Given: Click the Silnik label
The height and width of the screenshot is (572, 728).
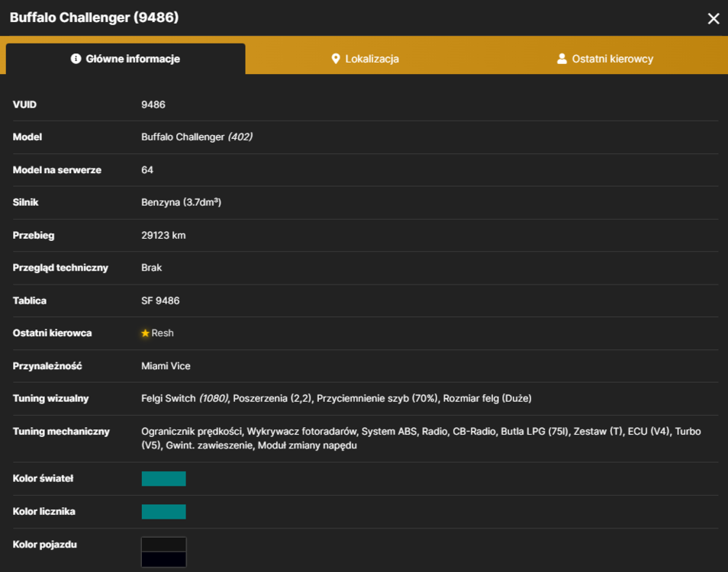Looking at the screenshot, I should 25,202.
